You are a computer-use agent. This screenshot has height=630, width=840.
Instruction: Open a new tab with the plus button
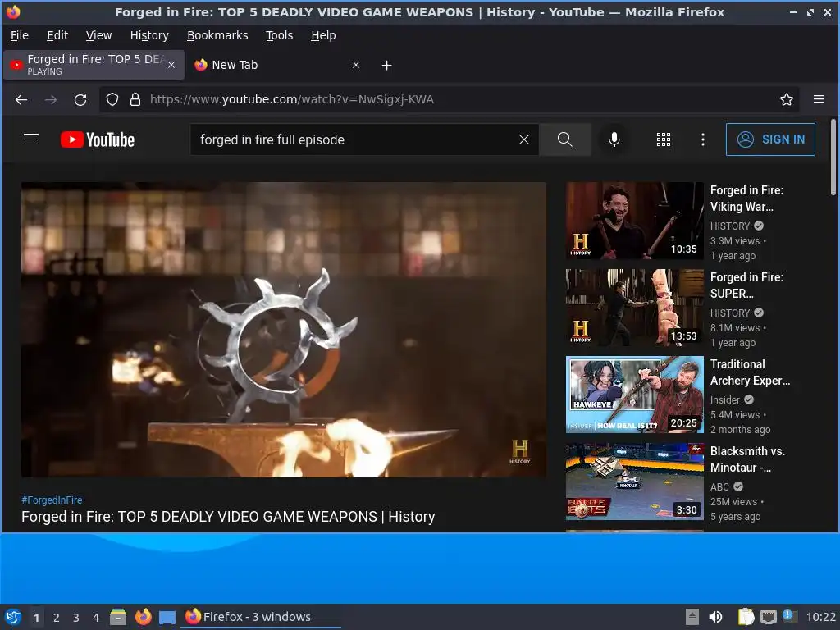tap(387, 66)
